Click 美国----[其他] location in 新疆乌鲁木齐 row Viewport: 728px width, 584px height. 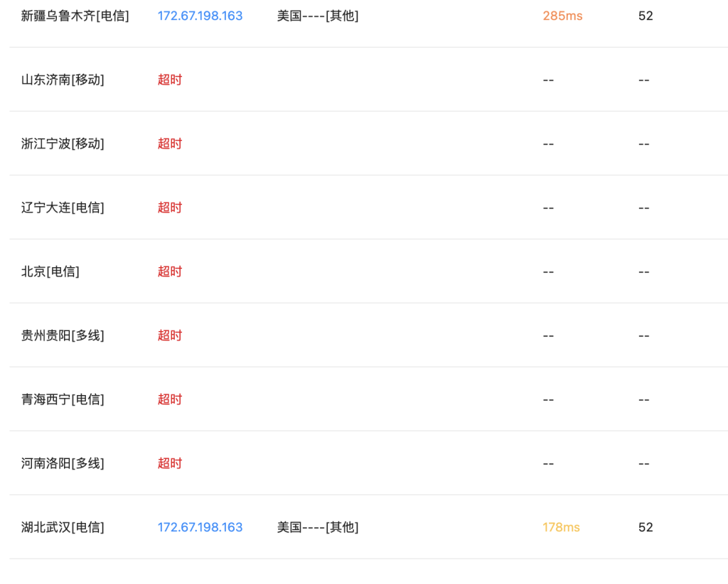click(318, 16)
